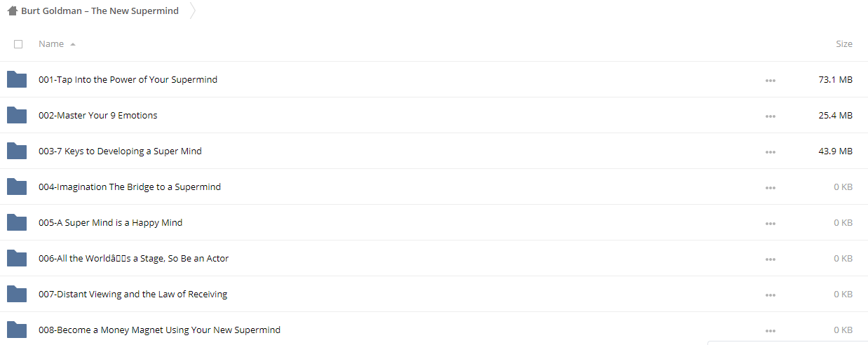Open more actions dots for 004-Imagination row

771,188
